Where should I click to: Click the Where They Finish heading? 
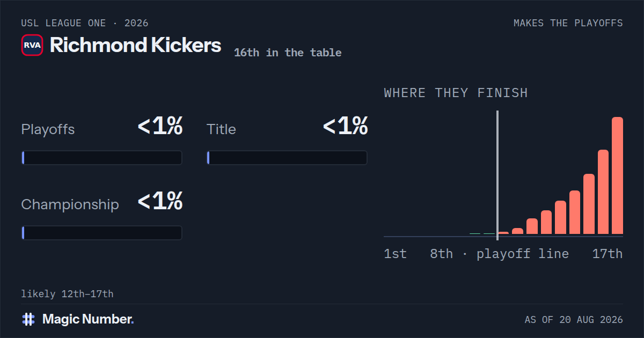click(x=456, y=93)
